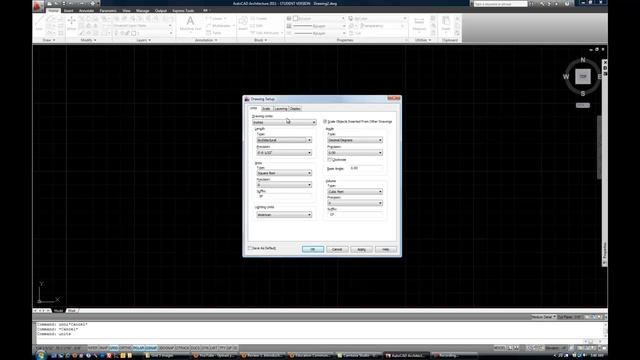Click the Base Angle input field

(366, 168)
